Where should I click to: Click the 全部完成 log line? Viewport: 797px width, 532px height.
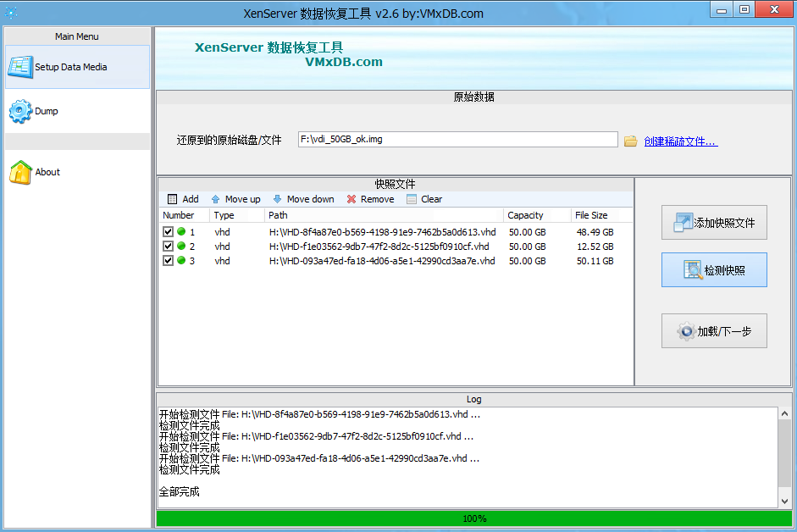[x=179, y=492]
